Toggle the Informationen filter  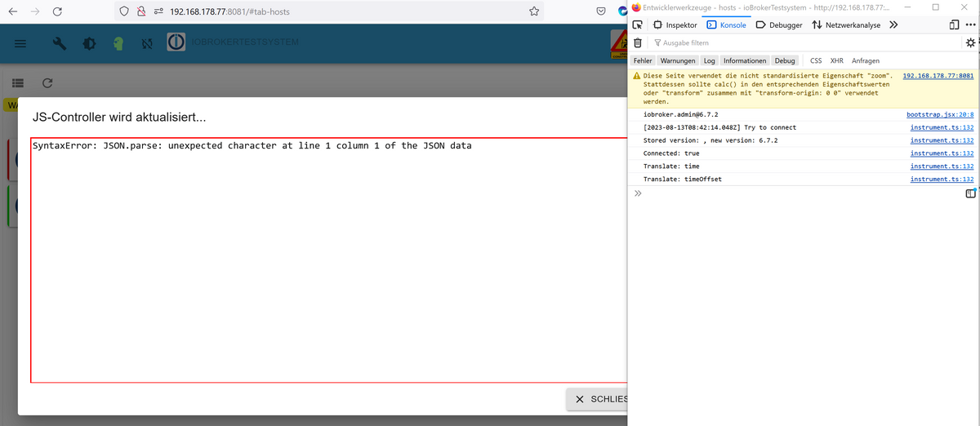click(745, 60)
